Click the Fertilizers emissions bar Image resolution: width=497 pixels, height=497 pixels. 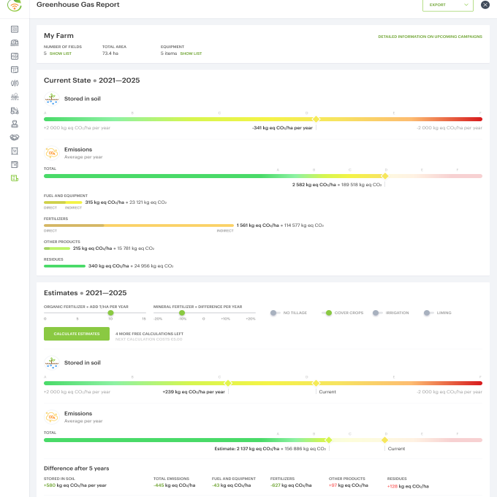[139, 225]
